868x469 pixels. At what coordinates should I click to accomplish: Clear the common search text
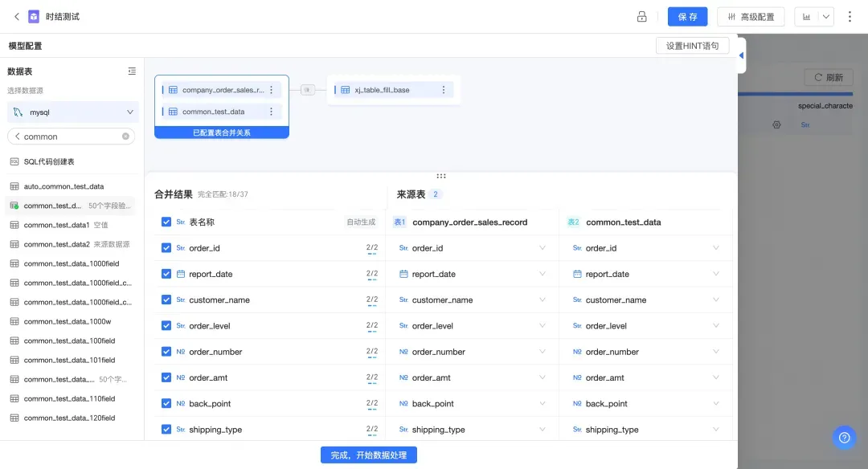[x=125, y=137]
